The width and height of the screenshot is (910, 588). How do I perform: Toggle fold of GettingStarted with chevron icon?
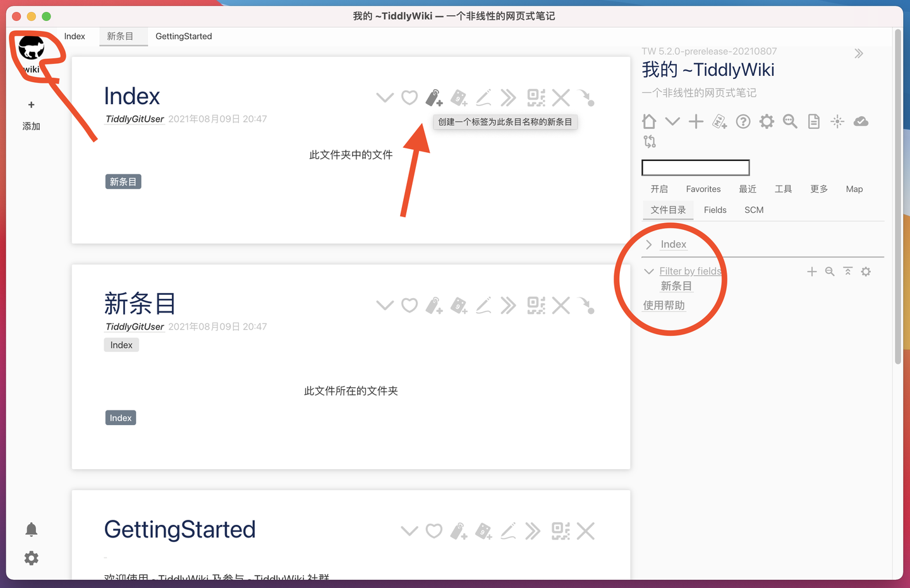click(x=409, y=531)
